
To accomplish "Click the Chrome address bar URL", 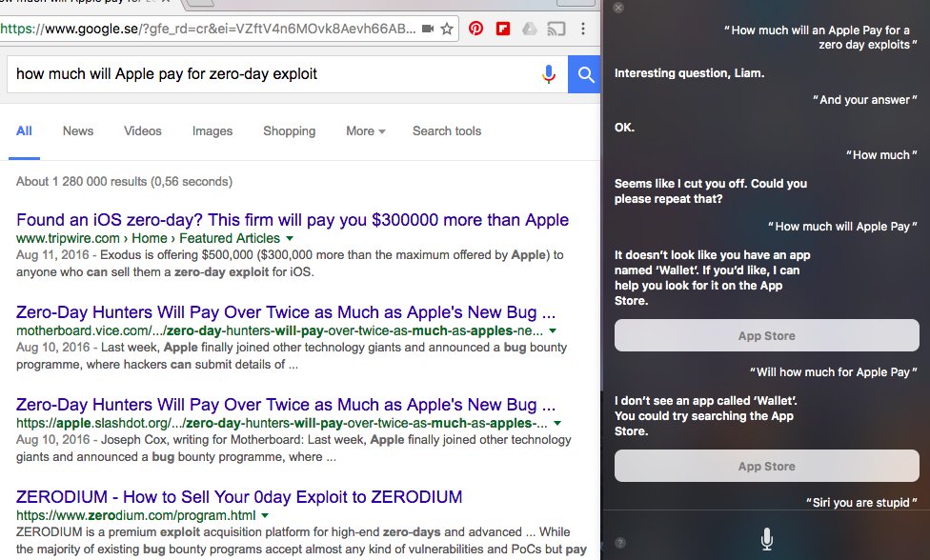I will point(208,29).
